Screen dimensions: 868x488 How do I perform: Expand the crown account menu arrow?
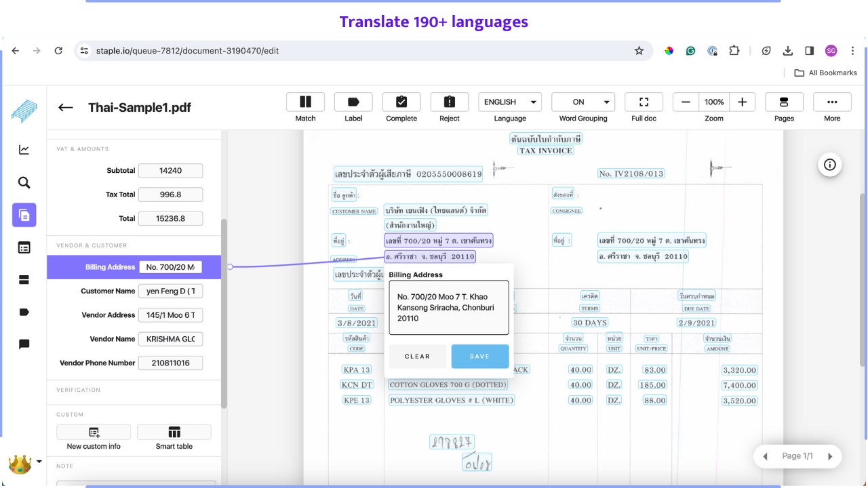point(39,462)
